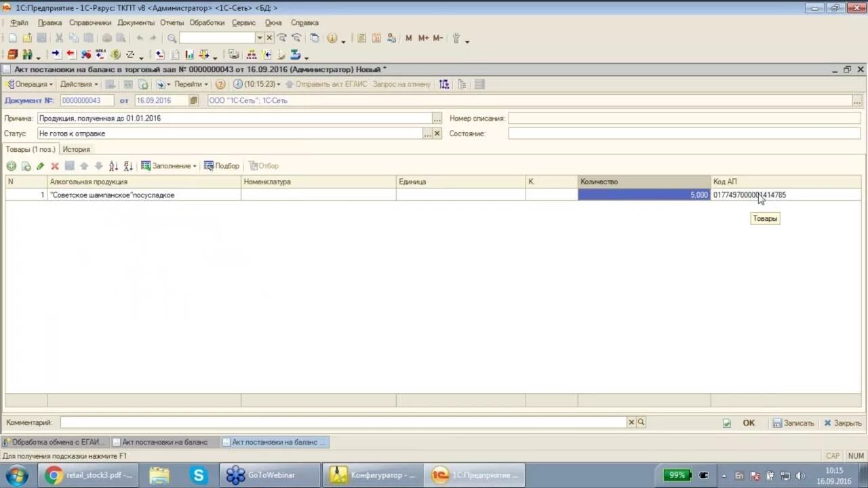Click the clock time icon showing 10:15:23
The height and width of the screenshot is (488, 868).
[238, 84]
